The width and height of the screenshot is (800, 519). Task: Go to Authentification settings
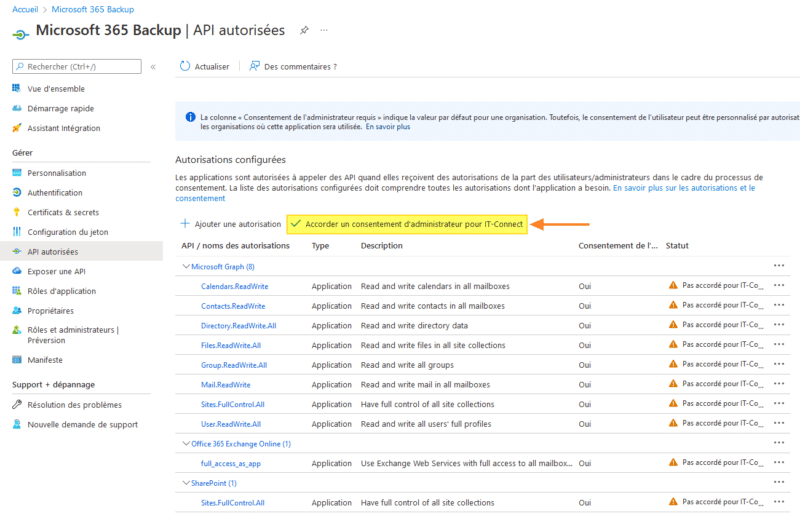pyautogui.click(x=55, y=193)
